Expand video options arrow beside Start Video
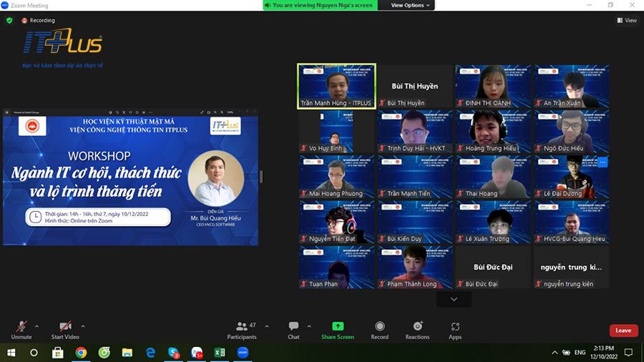Screen dimensions: 644x362 (x=83, y=326)
